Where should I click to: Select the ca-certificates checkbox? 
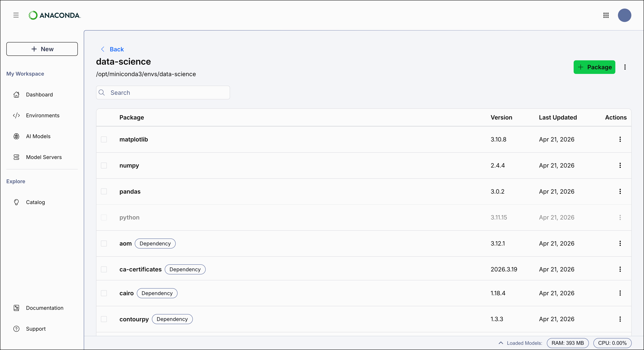[104, 270]
